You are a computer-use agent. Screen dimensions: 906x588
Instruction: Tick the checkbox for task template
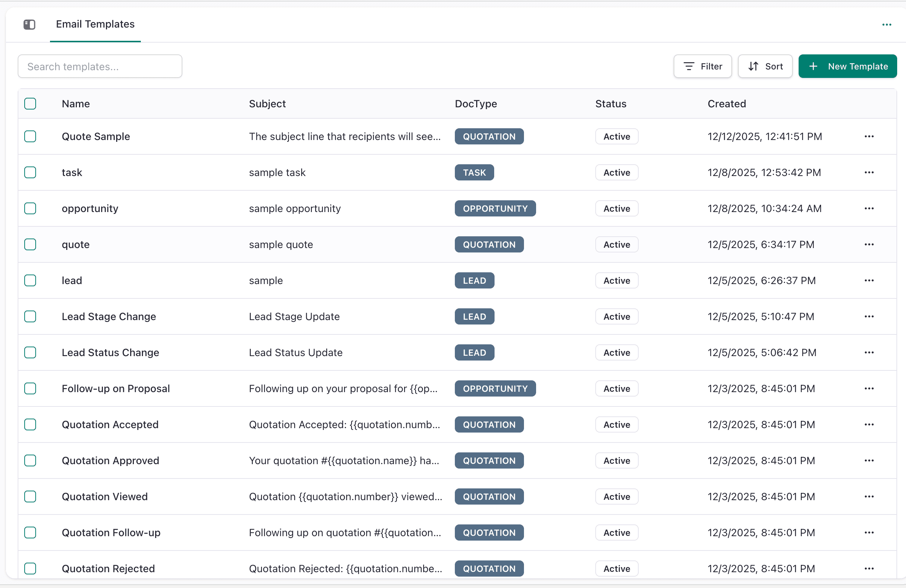[x=30, y=172]
